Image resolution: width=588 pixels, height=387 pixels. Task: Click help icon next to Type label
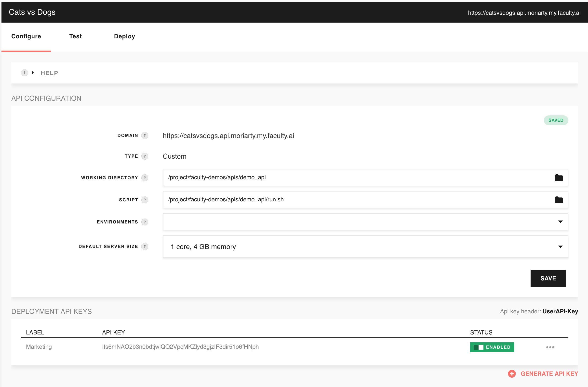coord(145,156)
